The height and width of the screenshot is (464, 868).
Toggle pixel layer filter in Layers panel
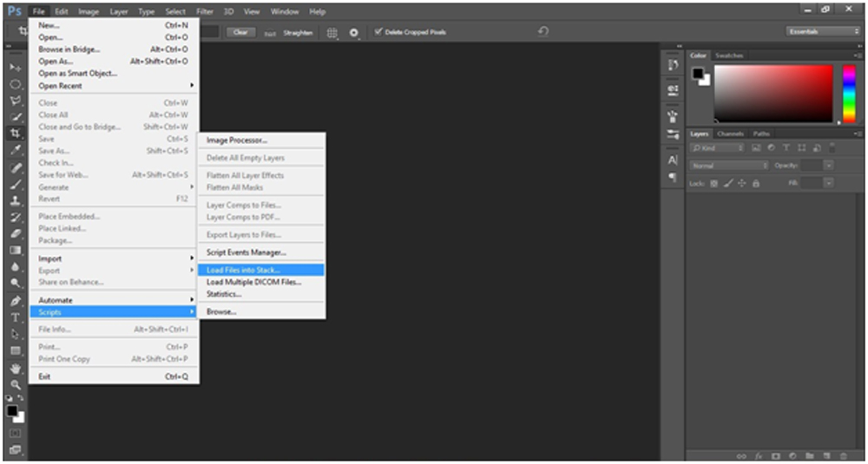point(756,148)
